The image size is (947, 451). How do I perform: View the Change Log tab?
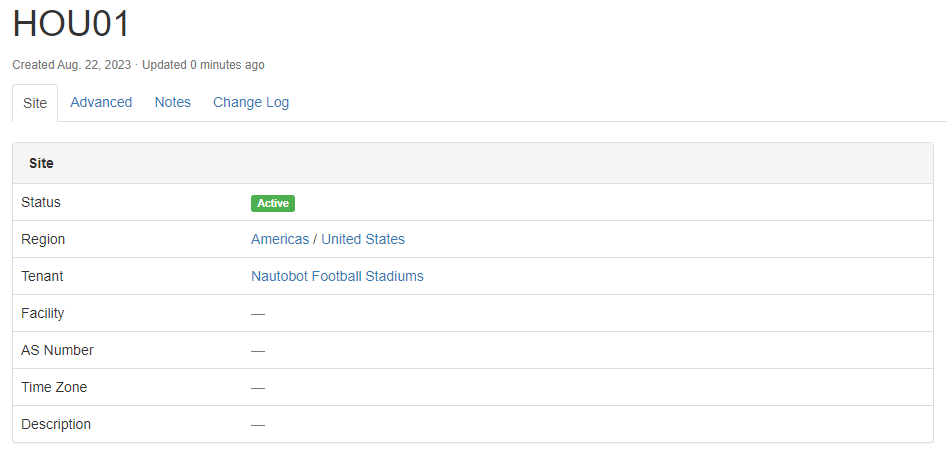pyautogui.click(x=251, y=102)
